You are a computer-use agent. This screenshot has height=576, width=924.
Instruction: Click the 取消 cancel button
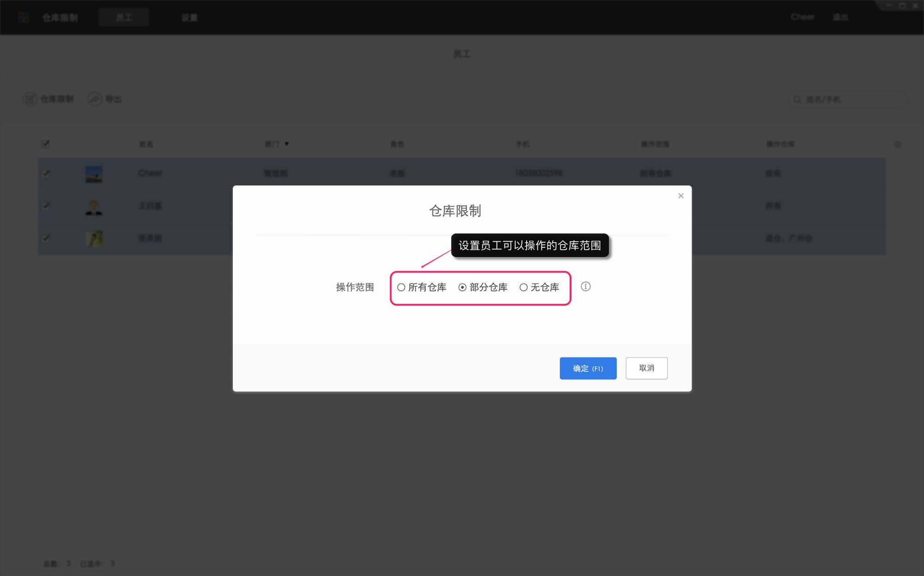tap(646, 368)
